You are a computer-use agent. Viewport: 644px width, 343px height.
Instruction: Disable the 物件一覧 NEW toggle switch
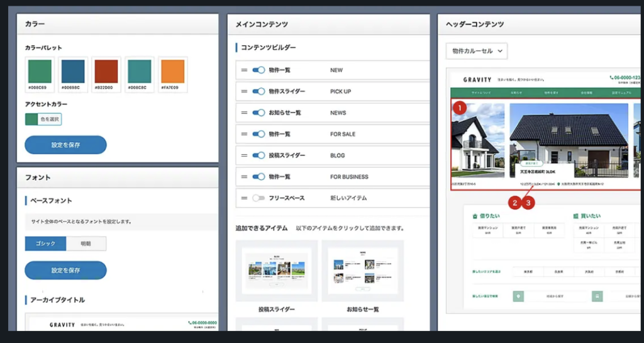[258, 70]
